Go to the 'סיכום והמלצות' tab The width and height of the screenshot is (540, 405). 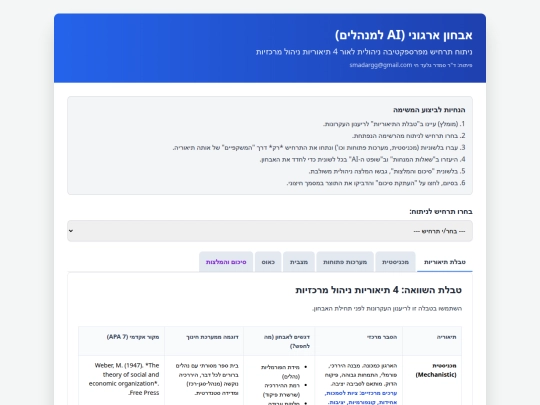[x=226, y=262]
